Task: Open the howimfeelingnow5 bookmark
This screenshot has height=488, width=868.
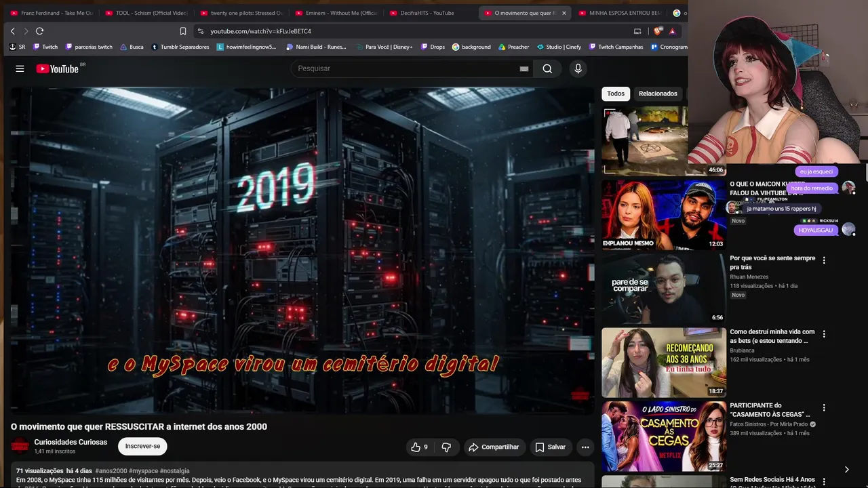Action: [x=247, y=47]
